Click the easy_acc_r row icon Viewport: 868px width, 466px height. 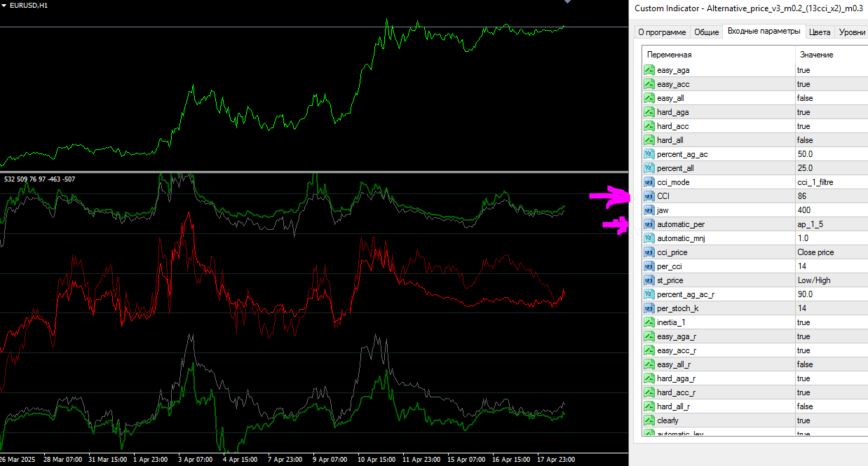(x=649, y=350)
